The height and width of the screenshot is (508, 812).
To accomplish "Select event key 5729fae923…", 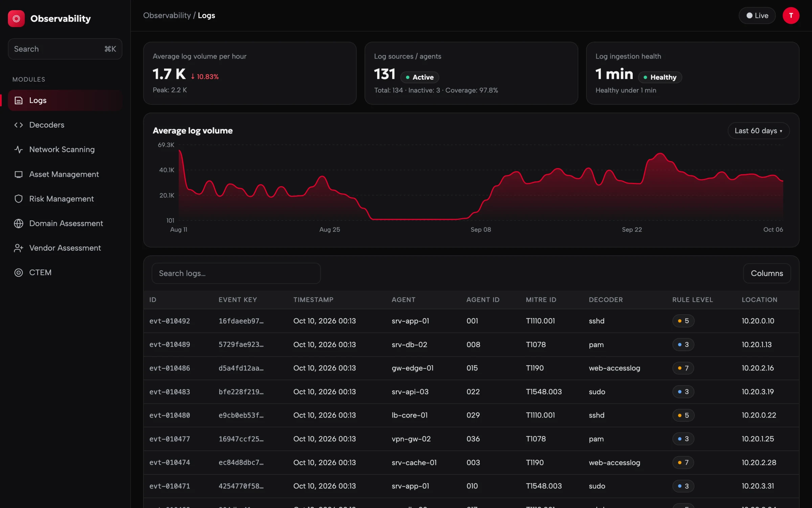I will (x=241, y=344).
